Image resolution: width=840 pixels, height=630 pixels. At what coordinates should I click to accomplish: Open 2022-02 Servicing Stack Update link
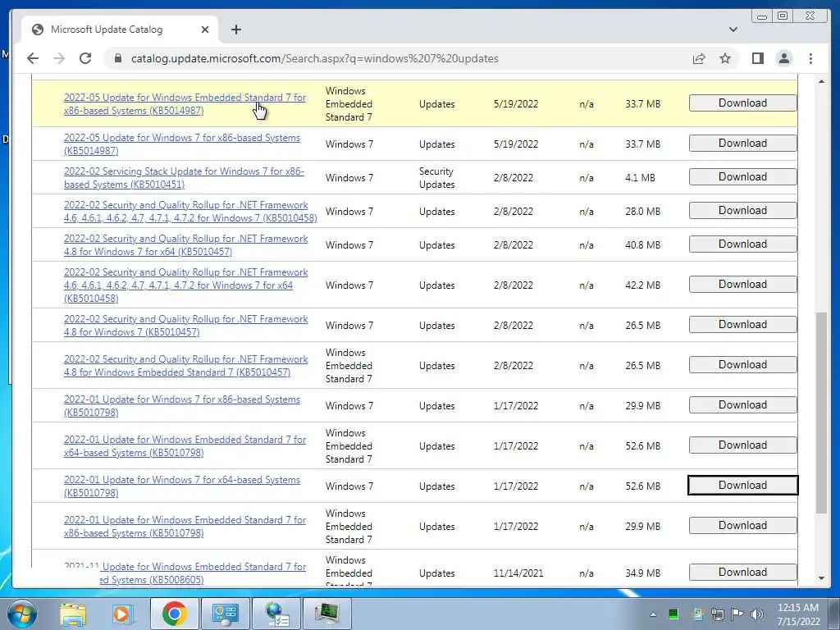184,178
